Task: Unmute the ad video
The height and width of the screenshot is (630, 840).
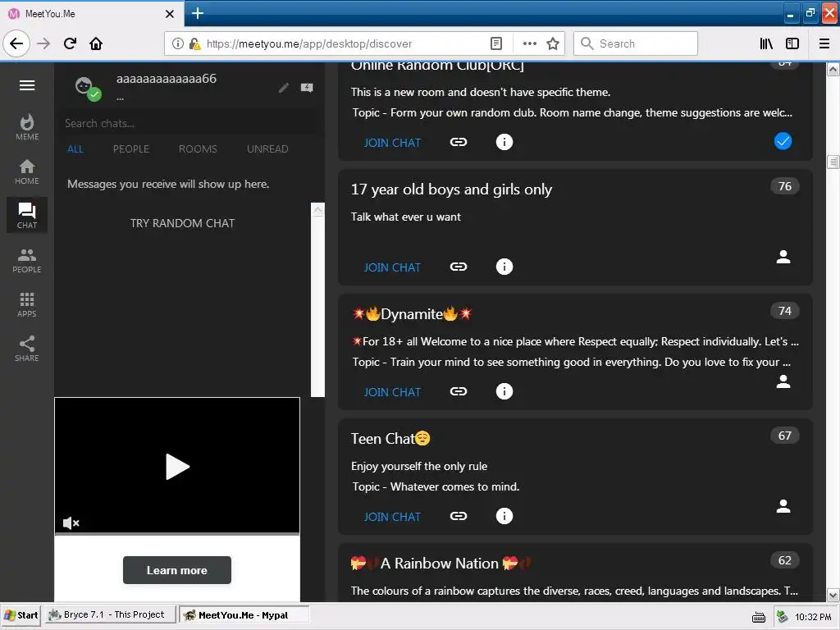Action: pos(71,523)
